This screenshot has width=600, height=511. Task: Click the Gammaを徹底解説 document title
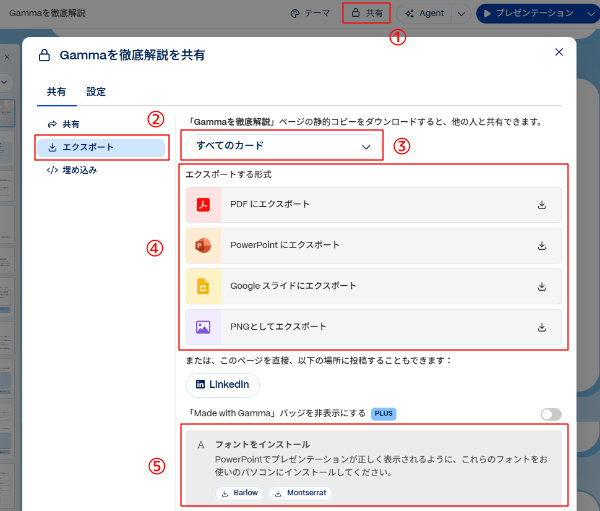[47, 13]
